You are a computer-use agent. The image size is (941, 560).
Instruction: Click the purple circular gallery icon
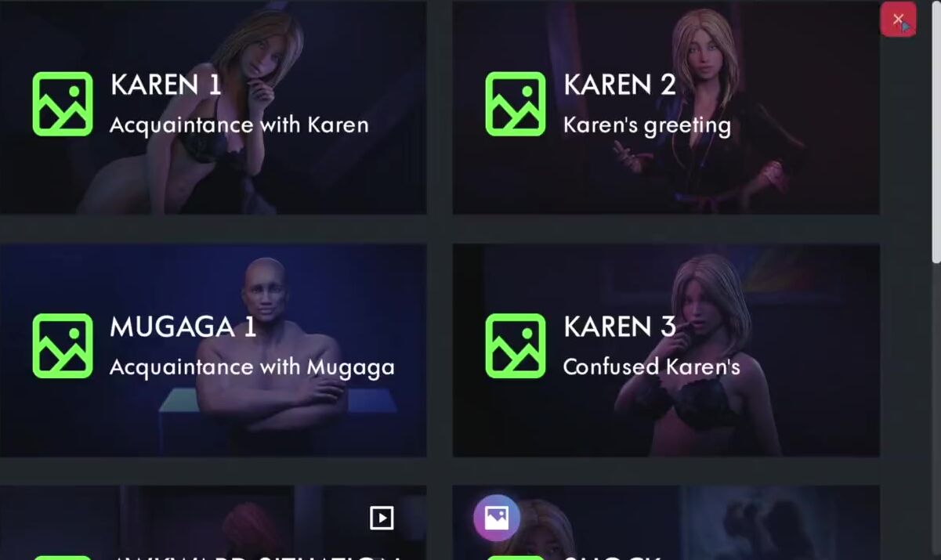click(497, 518)
